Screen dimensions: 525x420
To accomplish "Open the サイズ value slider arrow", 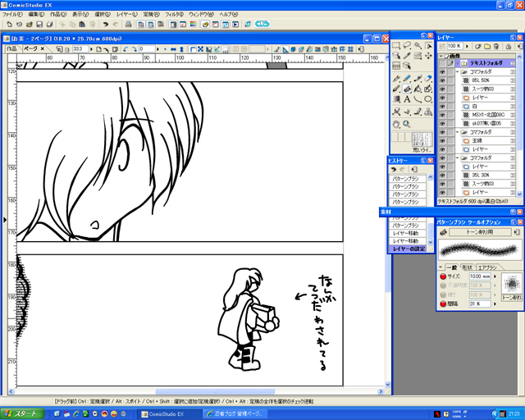I will [495, 276].
